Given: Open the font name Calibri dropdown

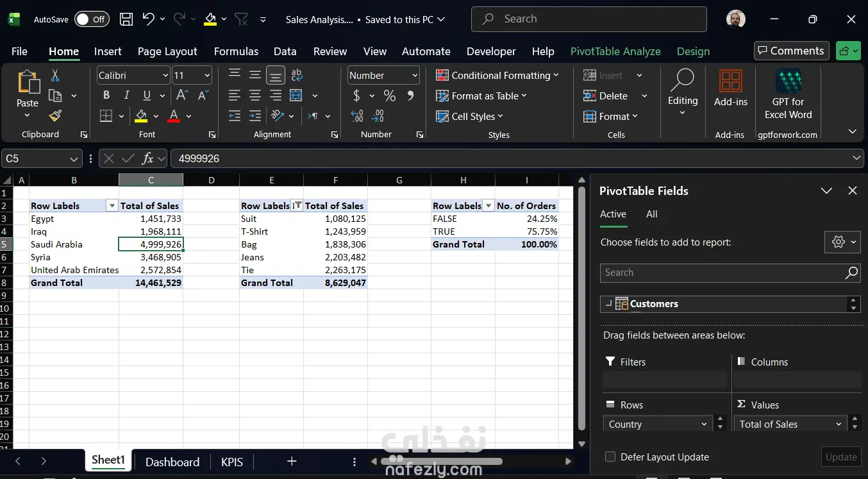Looking at the screenshot, I should [165, 76].
